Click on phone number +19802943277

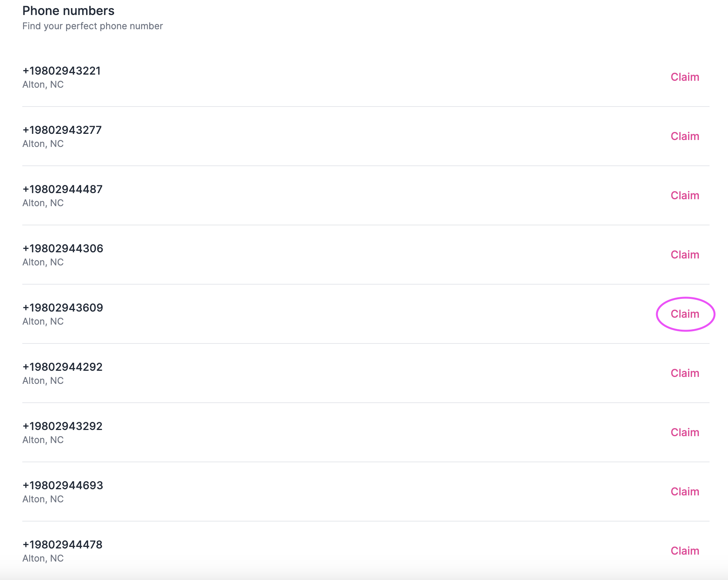62,130
